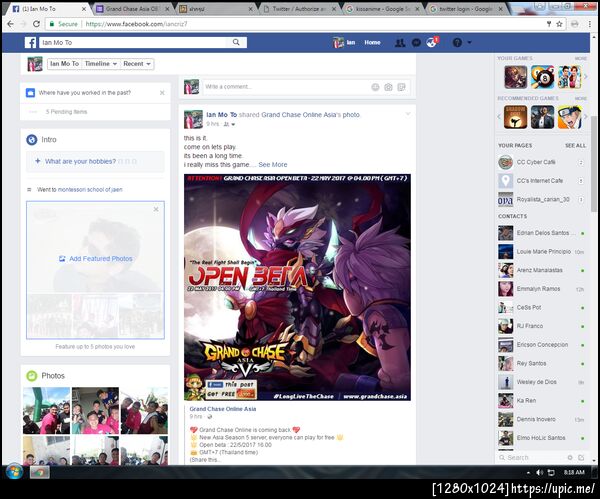
Task: Click 'What are your hobbies?' link
Action: (x=80, y=161)
